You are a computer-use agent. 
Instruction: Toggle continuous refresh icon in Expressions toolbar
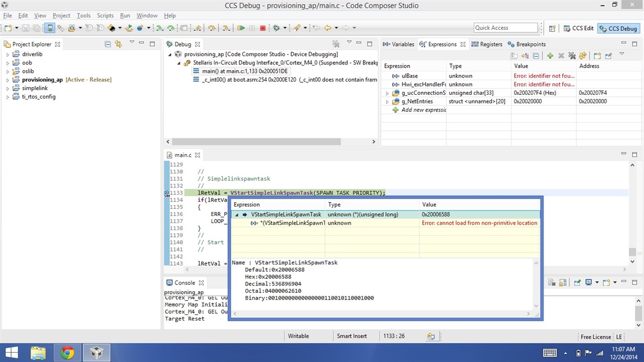point(583,56)
